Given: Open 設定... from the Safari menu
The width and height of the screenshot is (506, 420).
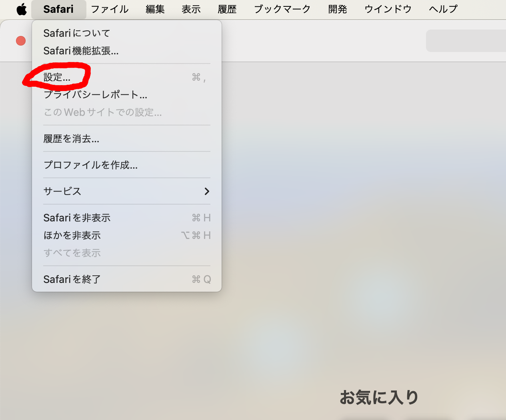Looking at the screenshot, I should [x=127, y=77].
